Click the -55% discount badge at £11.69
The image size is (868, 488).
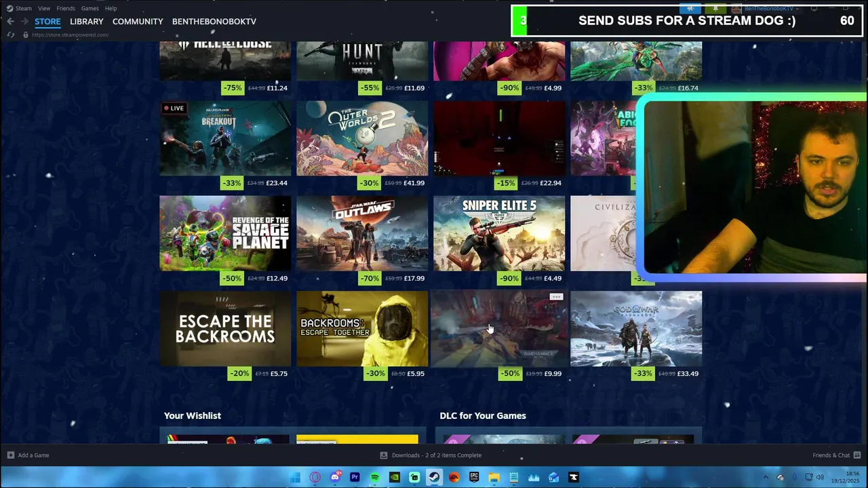point(370,87)
